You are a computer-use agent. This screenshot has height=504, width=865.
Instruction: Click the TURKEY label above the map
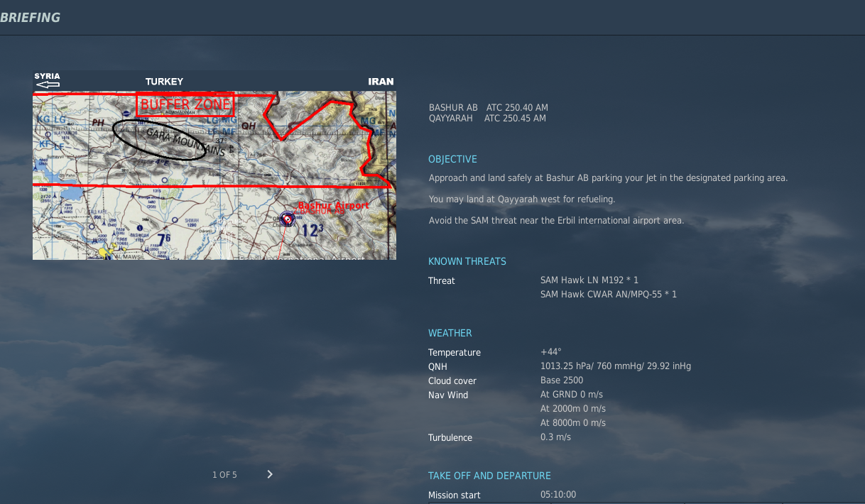pyautogui.click(x=164, y=82)
